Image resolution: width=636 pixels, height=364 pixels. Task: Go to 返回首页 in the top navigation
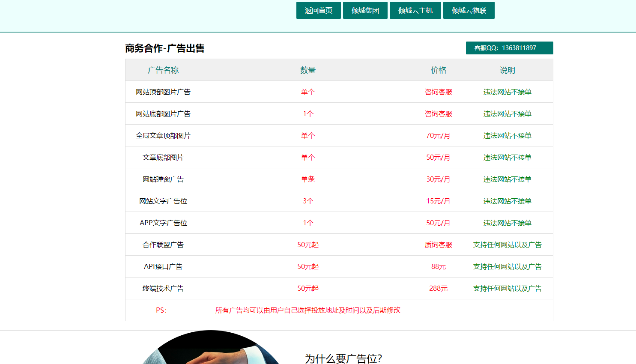[x=319, y=10]
